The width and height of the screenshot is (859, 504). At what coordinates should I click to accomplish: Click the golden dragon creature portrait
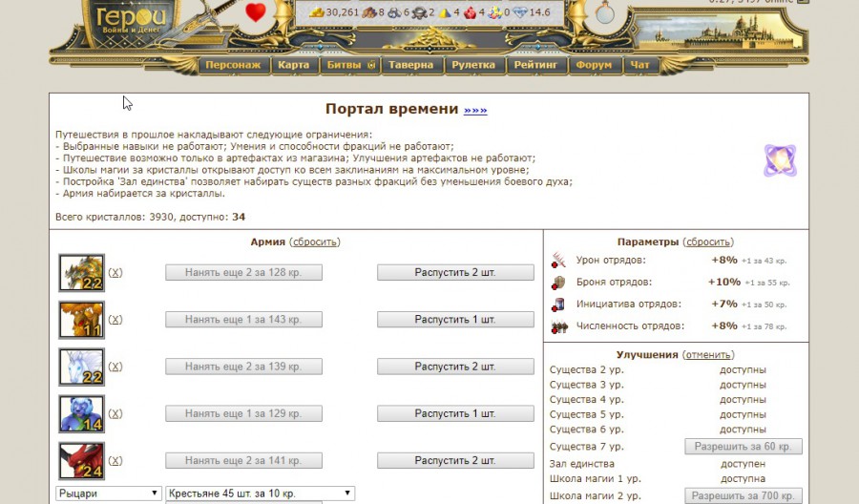click(x=81, y=272)
